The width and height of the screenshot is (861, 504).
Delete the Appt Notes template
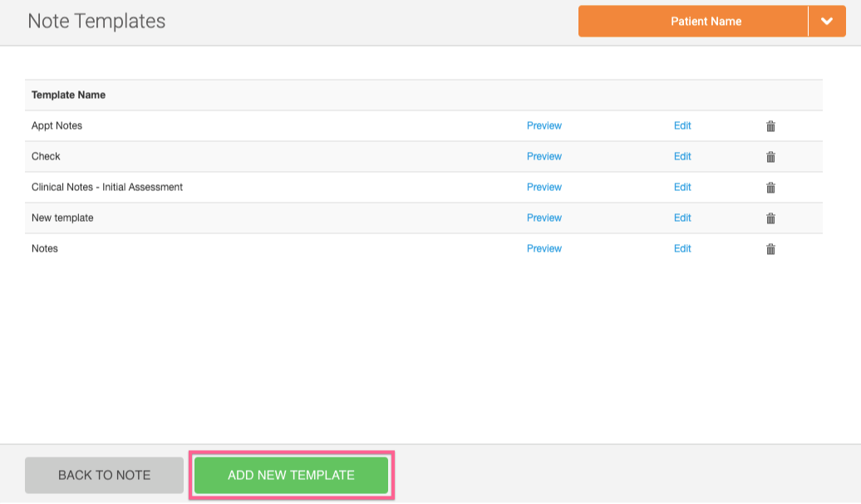tap(770, 126)
